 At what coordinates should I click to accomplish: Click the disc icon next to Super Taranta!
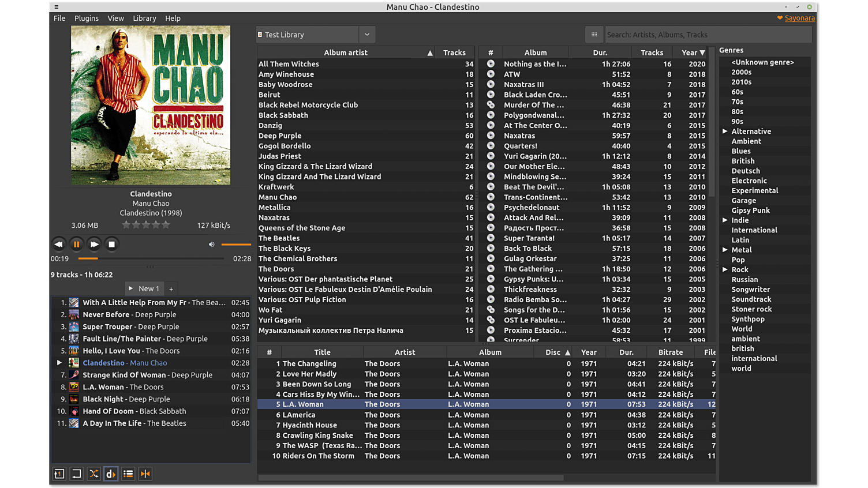[491, 238]
